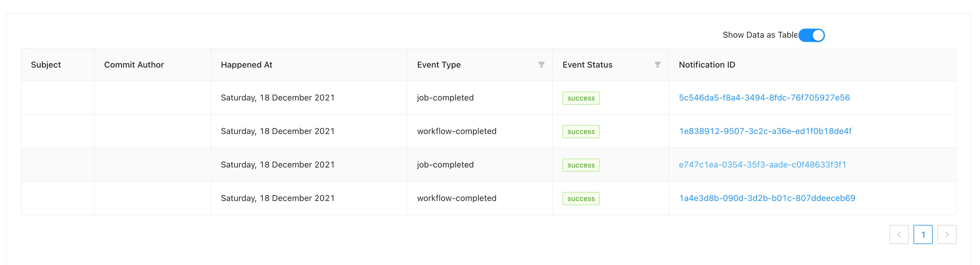Click the Subject column header

click(x=58, y=65)
